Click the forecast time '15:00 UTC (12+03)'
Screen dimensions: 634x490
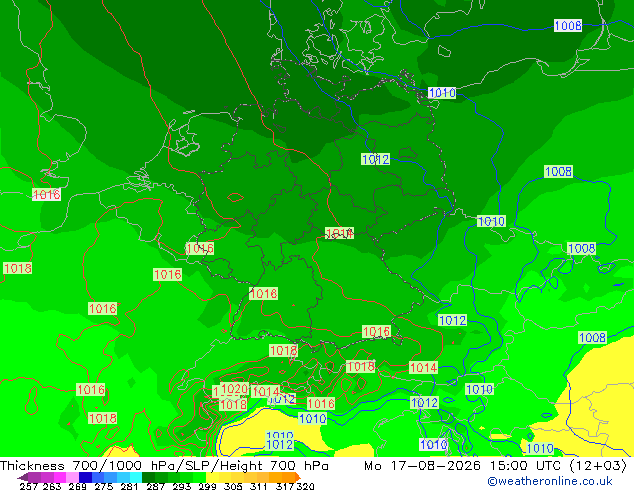tap(558, 466)
